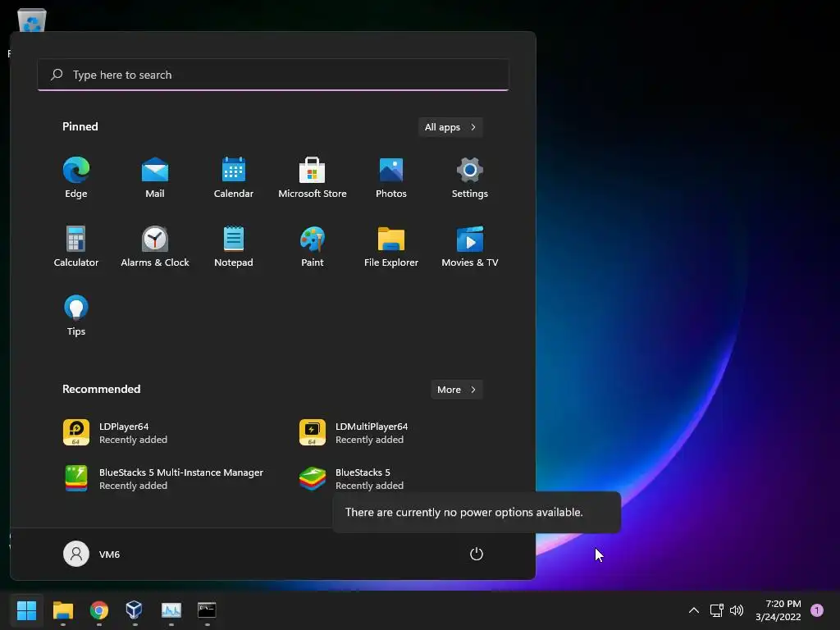Launch the Calculator app

[x=76, y=246]
